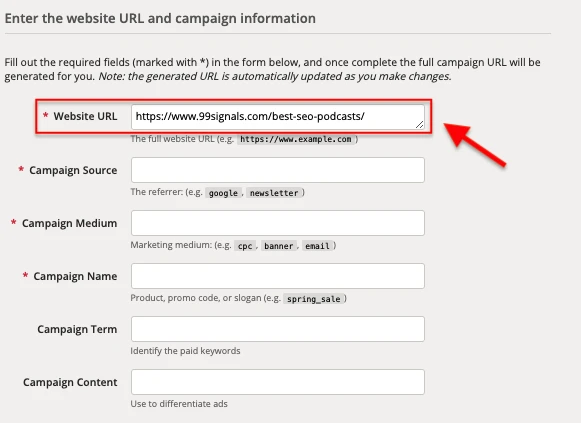Click the Website URL text field

pyautogui.click(x=278, y=117)
